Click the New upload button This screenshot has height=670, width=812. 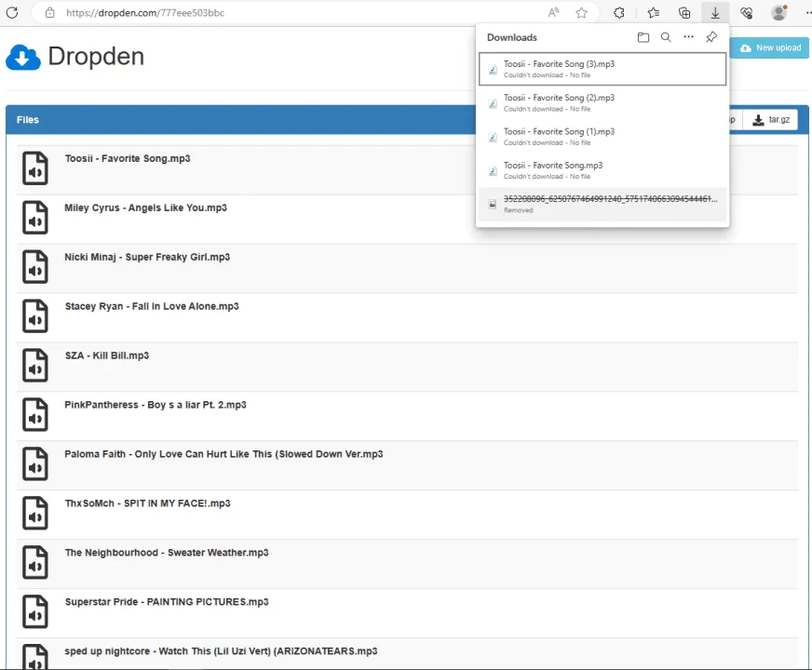[x=770, y=47]
